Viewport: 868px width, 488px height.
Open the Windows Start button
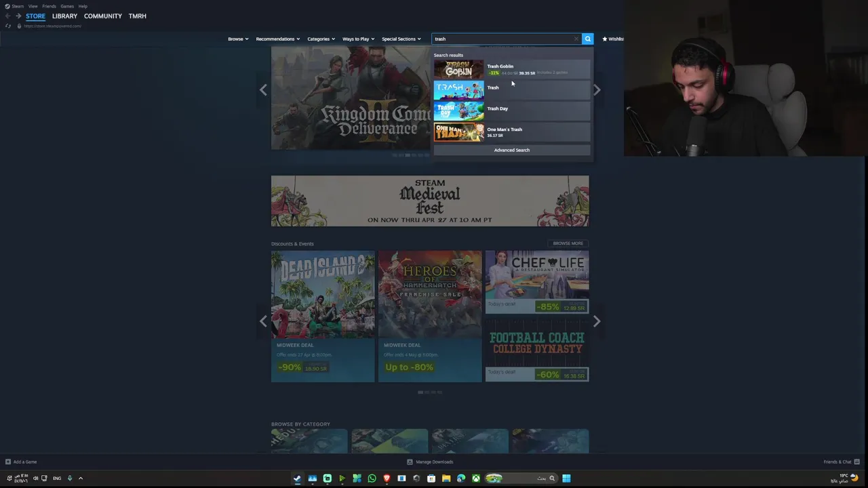coord(566,479)
